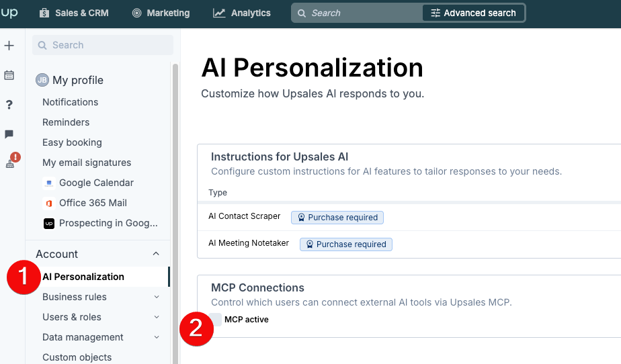Click the Upsales logo

(9, 13)
